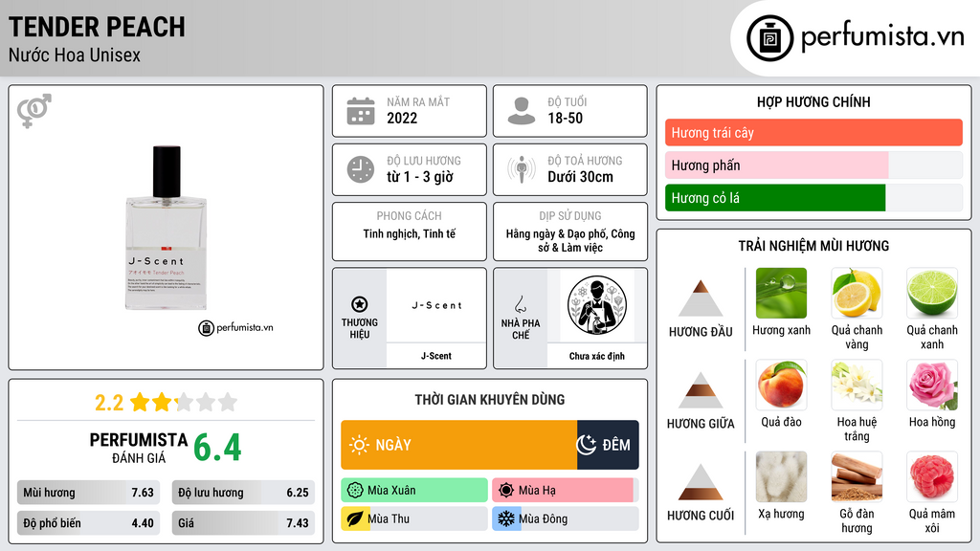Click the calendar icon beside Năm ra mắt
This screenshot has height=551, width=980.
coord(361,111)
